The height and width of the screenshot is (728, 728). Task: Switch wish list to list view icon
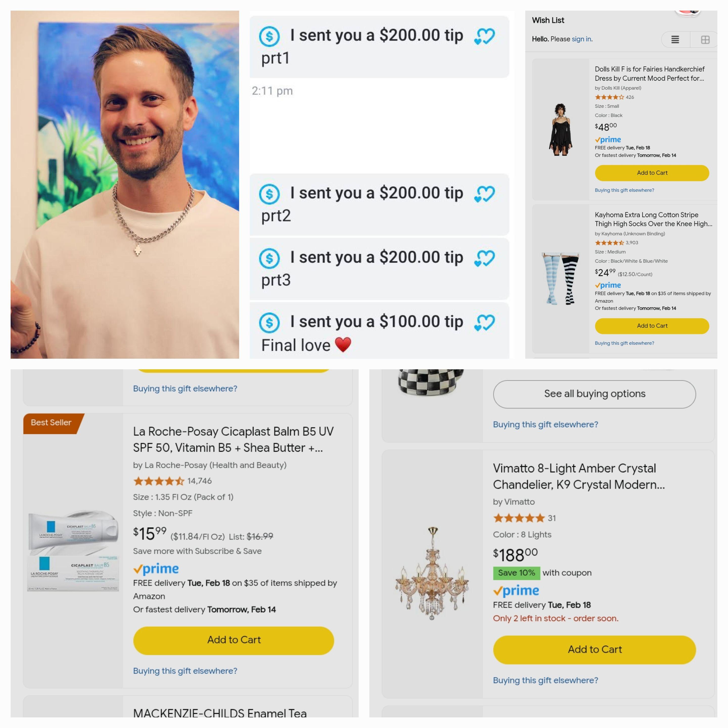pos(675,40)
